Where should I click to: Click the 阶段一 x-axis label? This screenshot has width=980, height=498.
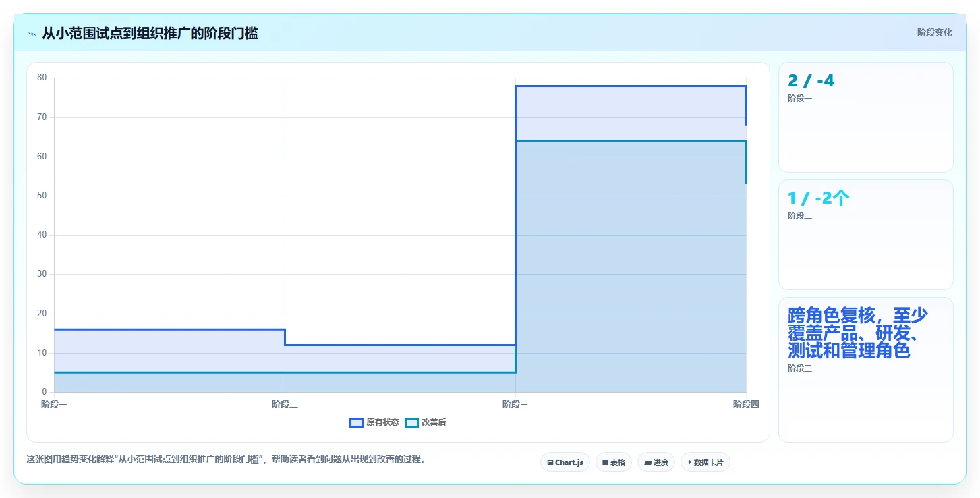pos(54,404)
